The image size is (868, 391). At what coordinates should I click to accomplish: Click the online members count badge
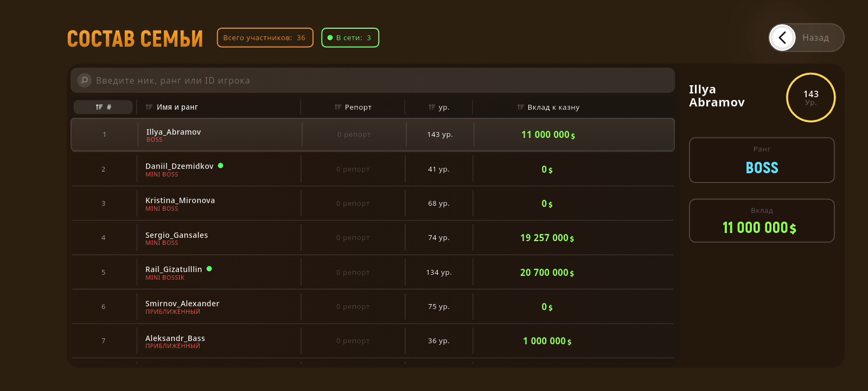tap(350, 37)
